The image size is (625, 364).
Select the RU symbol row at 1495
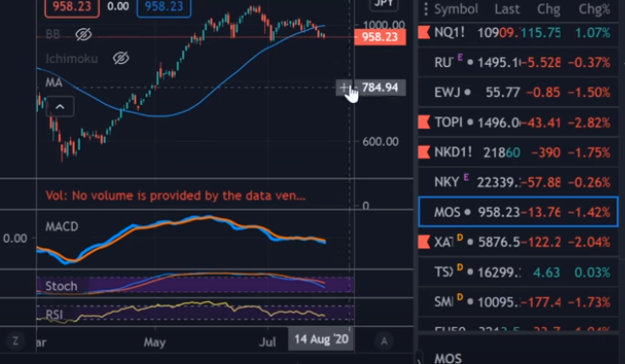pos(518,62)
